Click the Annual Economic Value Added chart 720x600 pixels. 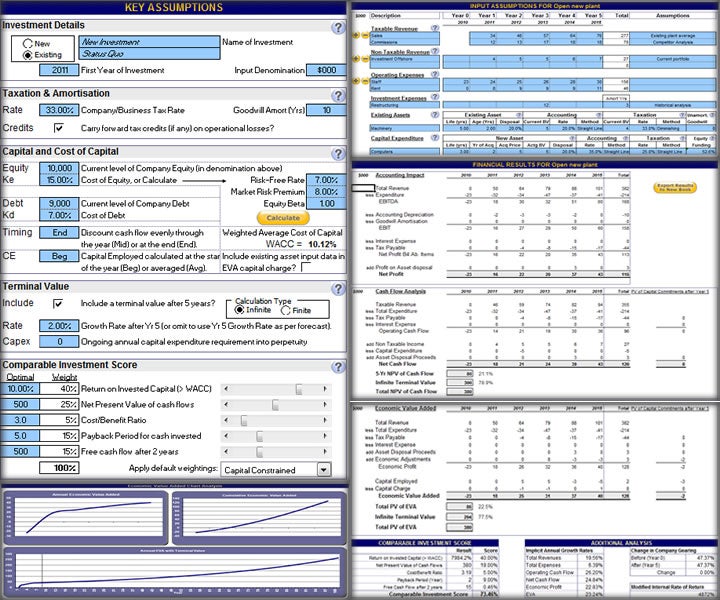[x=85, y=517]
